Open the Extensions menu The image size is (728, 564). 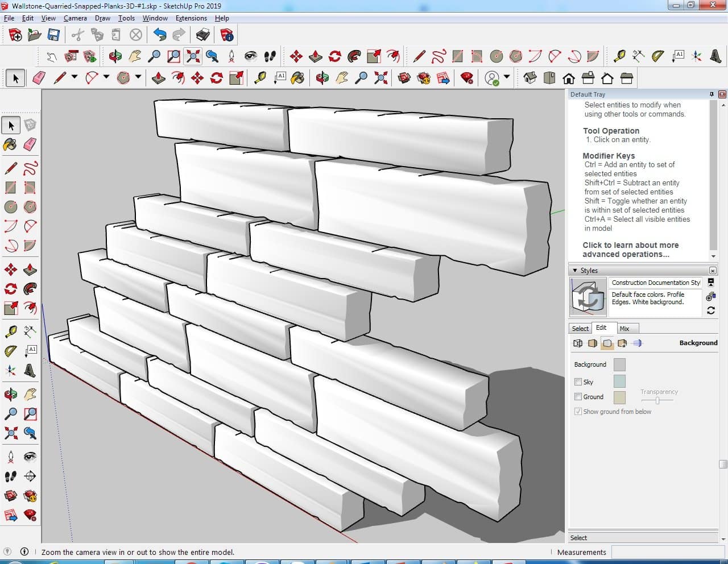click(191, 18)
